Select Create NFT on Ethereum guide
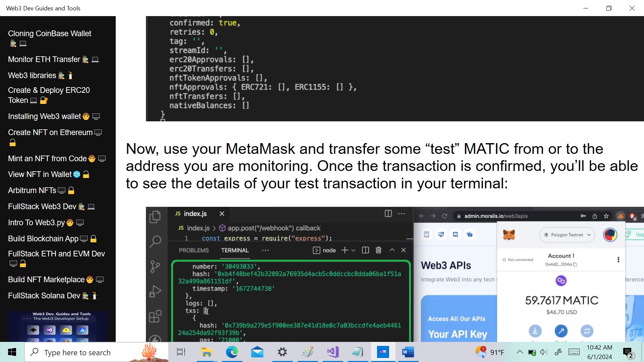 click(x=50, y=132)
